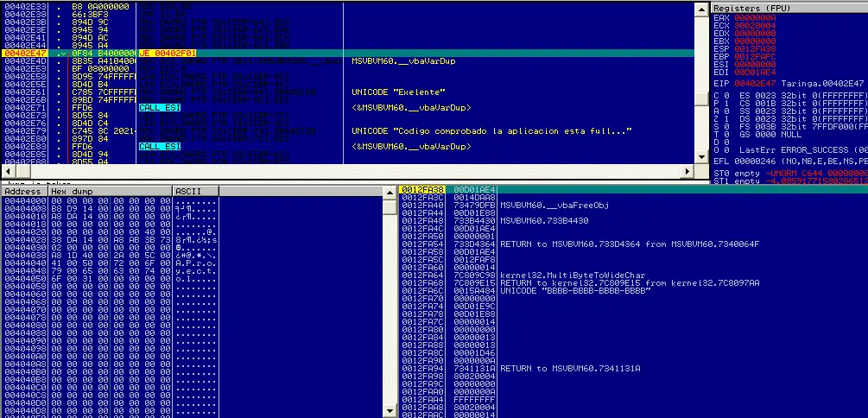The width and height of the screenshot is (868, 418).
Task: Select disassembly row at address 00402E61
Action: (348, 92)
